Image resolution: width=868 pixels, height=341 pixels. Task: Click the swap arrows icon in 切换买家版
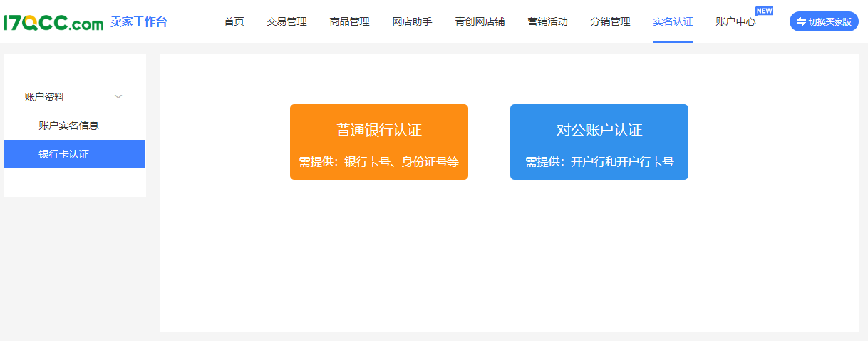[x=801, y=21]
